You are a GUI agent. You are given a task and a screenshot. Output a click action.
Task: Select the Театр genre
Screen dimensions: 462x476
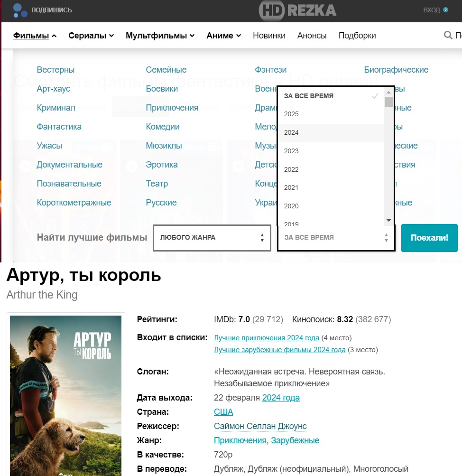click(157, 184)
